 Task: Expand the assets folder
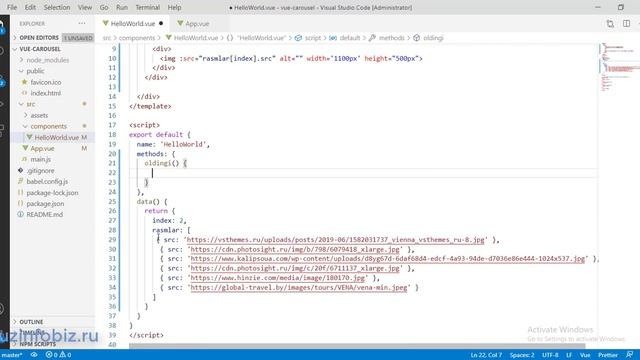point(39,116)
